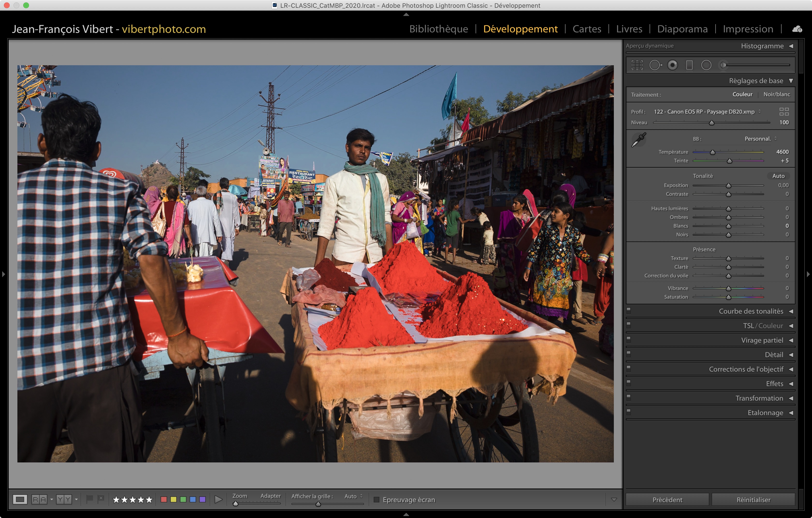Click the Réinitialiser button
The height and width of the screenshot is (518, 812).
click(753, 499)
